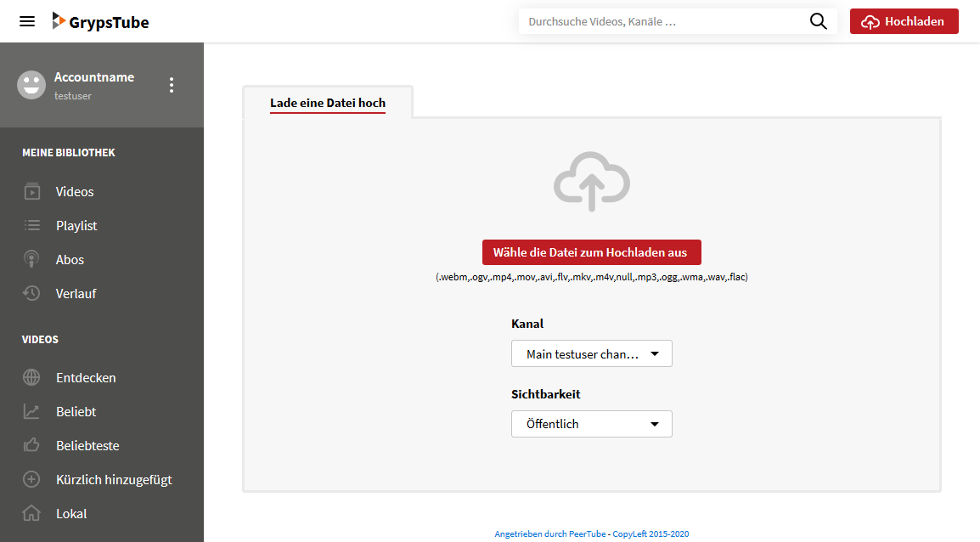
Task: Click 'Wähle die Datei zum Hochladen aus'
Action: 591,253
